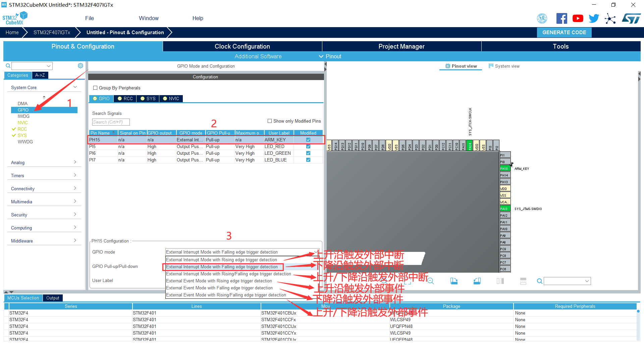Check Show only Modified Pins
Viewport: 644px width, 345px height.
click(270, 121)
